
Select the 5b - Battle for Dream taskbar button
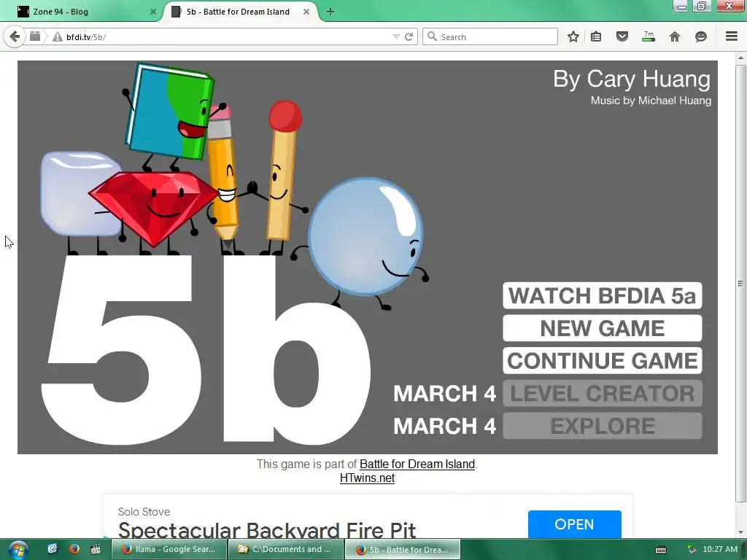click(403, 549)
